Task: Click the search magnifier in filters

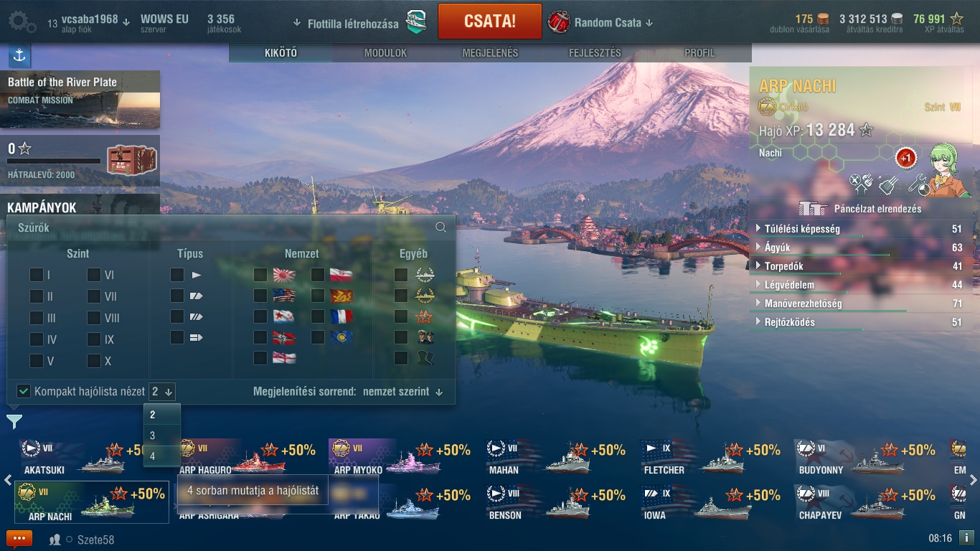Action: pos(440,227)
